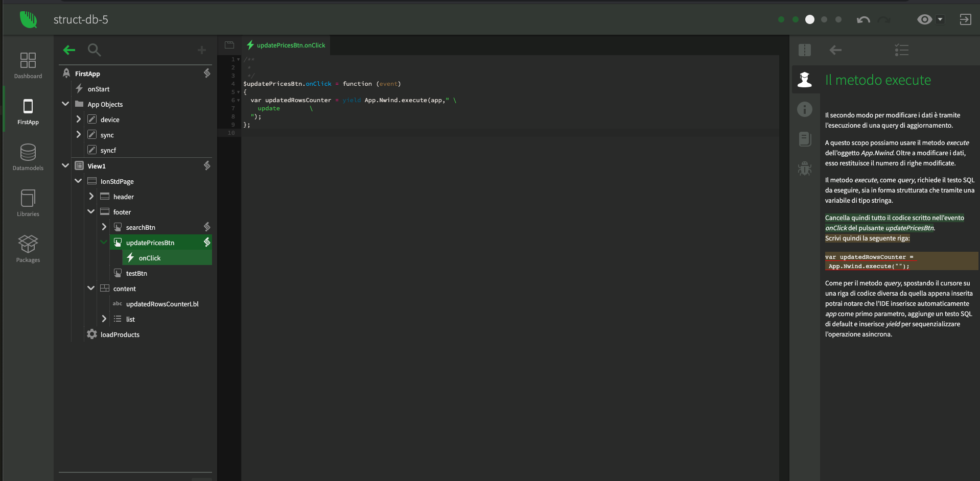The image size is (980, 481).
Task: Open the dropdown arrow next to eye icon
Action: coord(940,19)
